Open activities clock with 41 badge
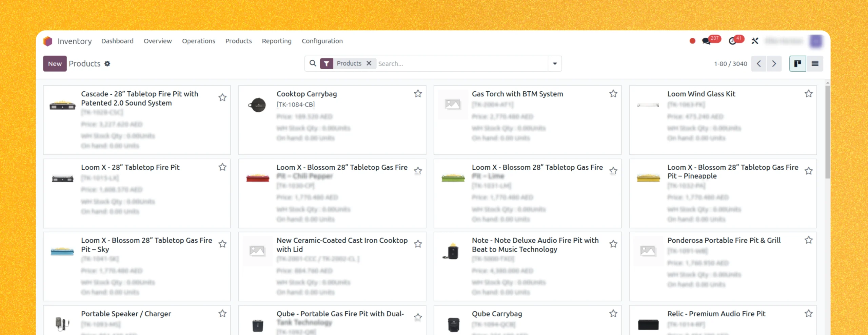 [736, 40]
